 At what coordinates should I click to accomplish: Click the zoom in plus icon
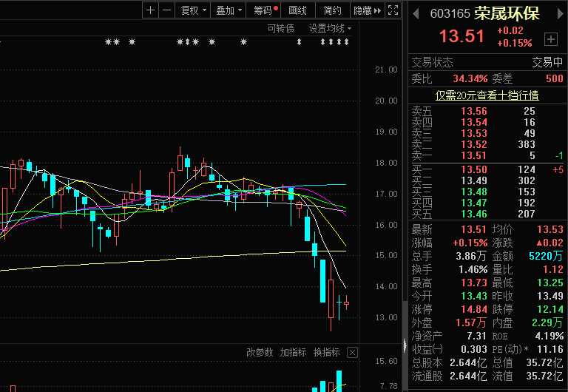[x=151, y=10]
